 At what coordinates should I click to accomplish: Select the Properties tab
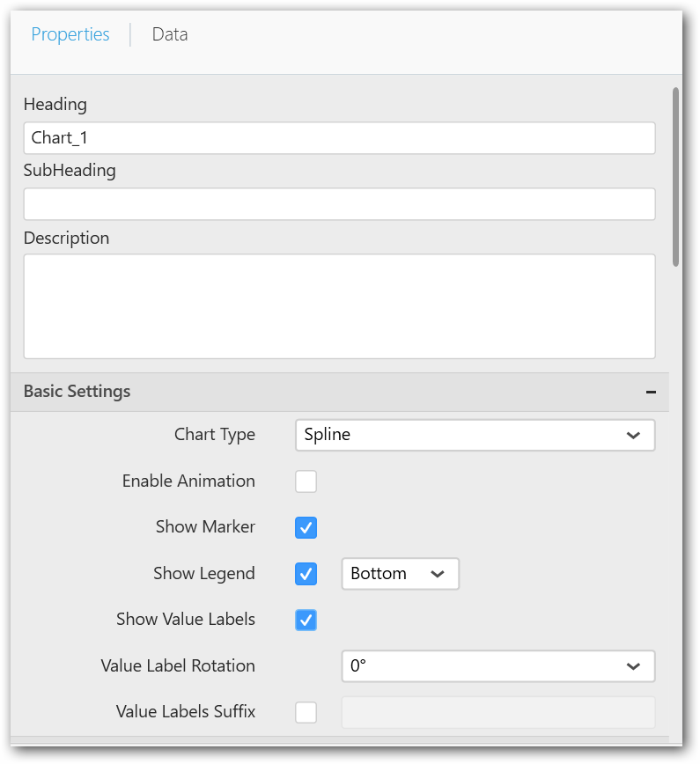pyautogui.click(x=70, y=34)
